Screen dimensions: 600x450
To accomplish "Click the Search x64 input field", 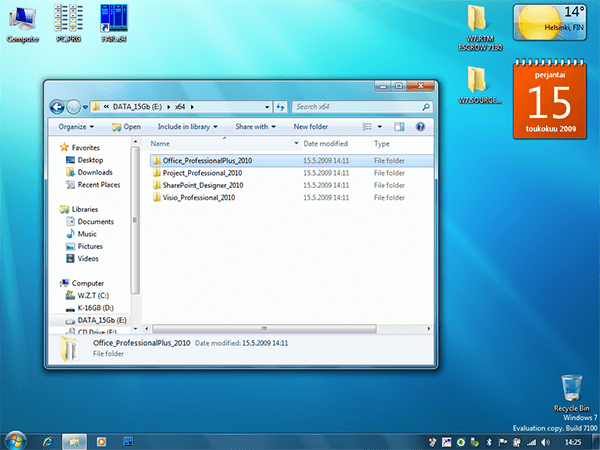I will (x=356, y=107).
